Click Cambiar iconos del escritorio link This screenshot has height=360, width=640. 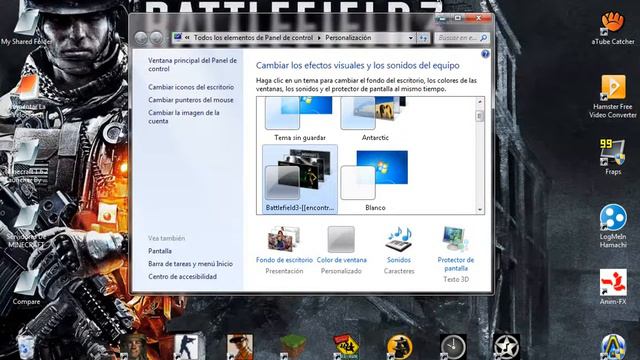tap(191, 87)
